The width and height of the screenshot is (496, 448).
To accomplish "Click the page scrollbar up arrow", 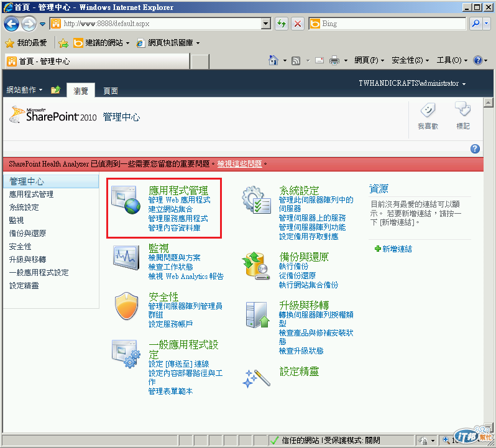I will pos(488,103).
